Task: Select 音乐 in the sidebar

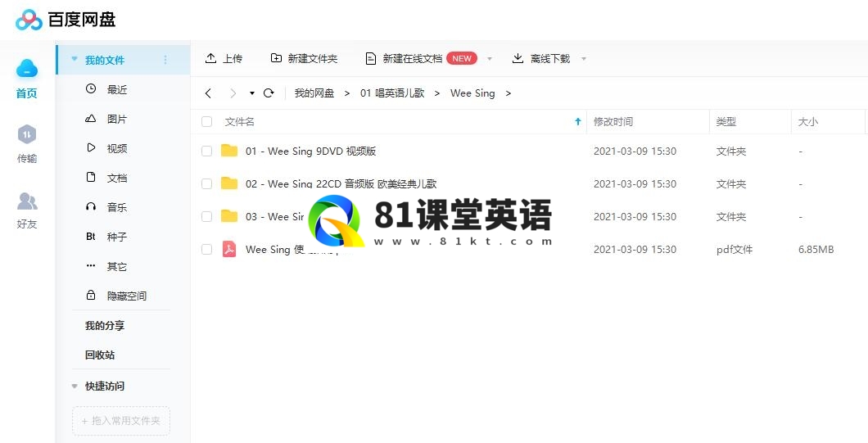Action: [117, 207]
